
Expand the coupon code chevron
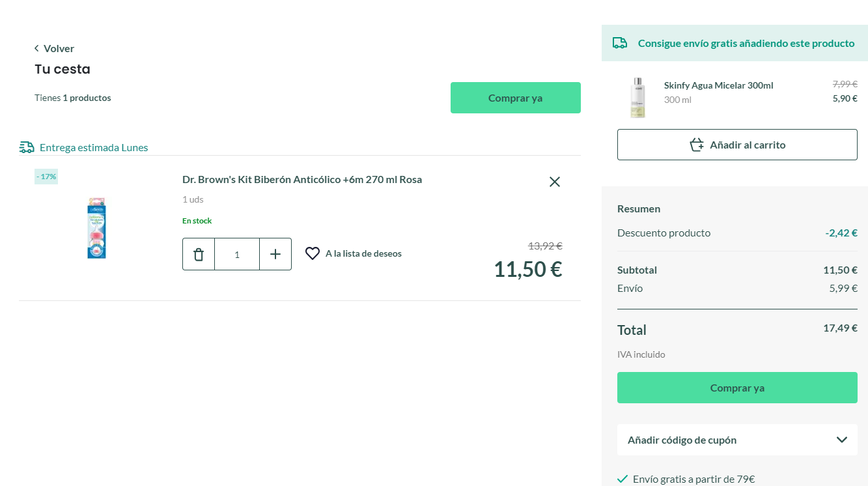[x=841, y=440]
